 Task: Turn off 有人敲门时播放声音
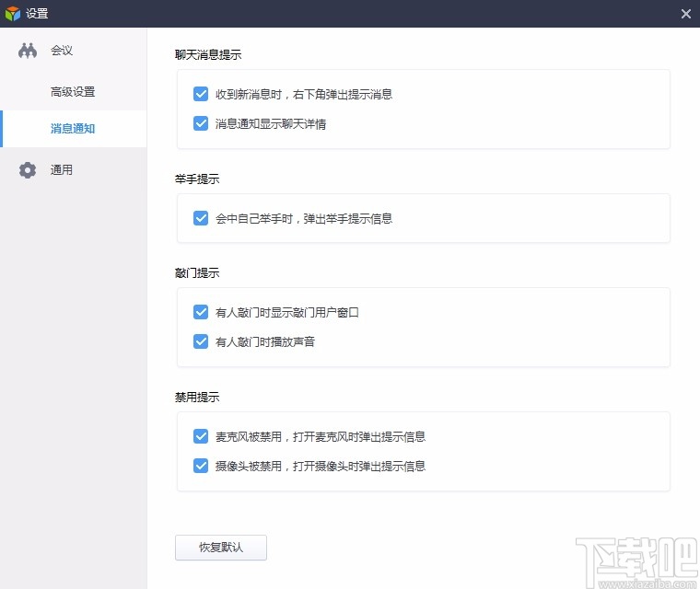click(x=201, y=341)
